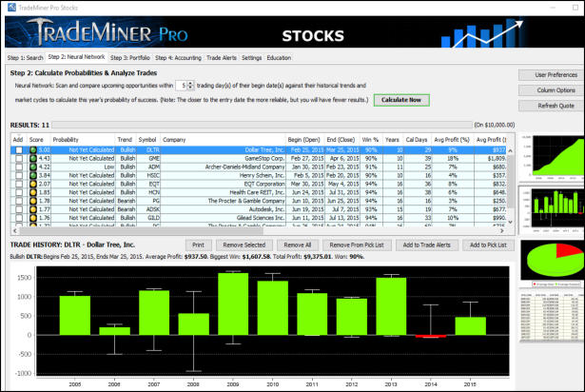The height and width of the screenshot is (392, 585).
Task: Click the TradeMiner app icon in title bar
Action: tap(11, 7)
